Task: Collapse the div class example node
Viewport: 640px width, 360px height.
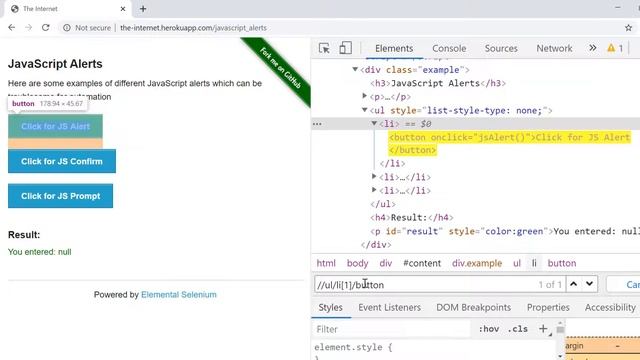Action: tap(355, 69)
